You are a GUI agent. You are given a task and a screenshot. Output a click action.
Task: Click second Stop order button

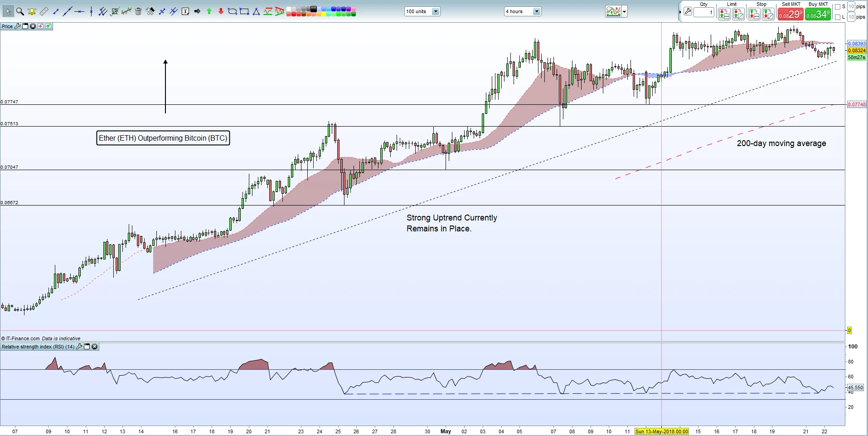[x=768, y=14]
